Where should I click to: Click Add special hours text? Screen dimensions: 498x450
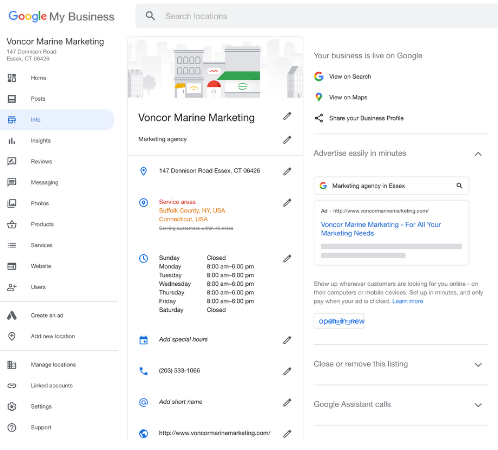(x=183, y=339)
